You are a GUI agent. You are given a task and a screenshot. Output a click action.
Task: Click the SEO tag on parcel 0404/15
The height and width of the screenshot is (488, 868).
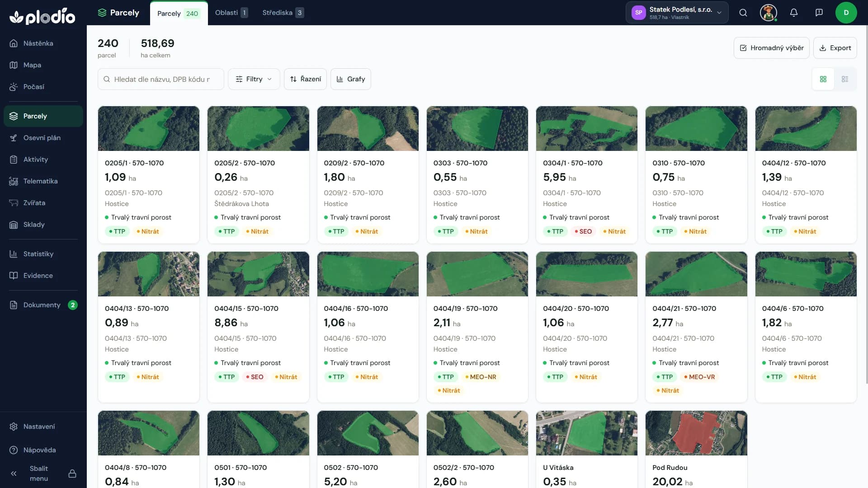tap(255, 377)
